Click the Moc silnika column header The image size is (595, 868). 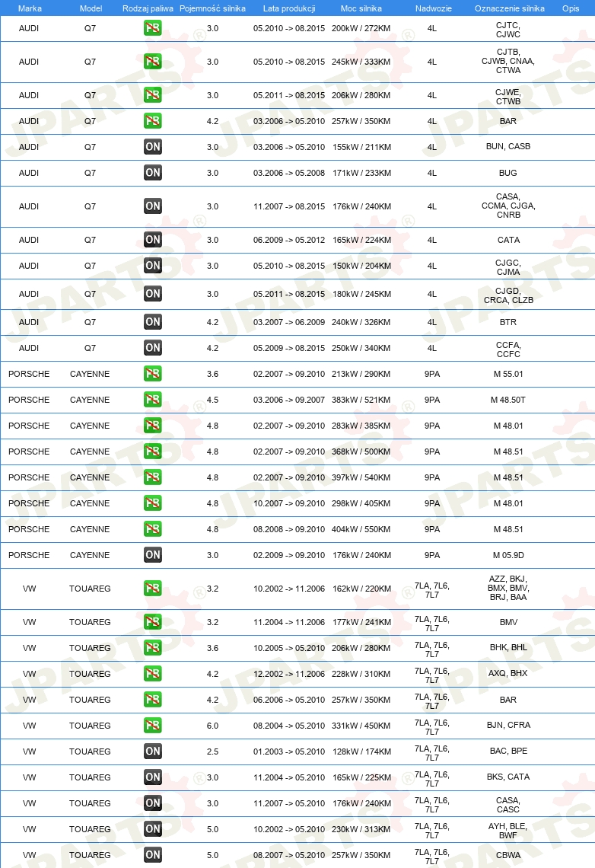click(x=361, y=8)
